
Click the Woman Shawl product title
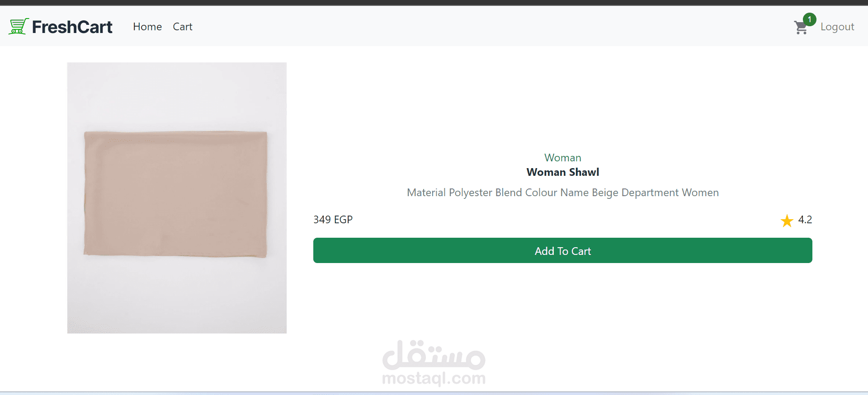coord(562,172)
